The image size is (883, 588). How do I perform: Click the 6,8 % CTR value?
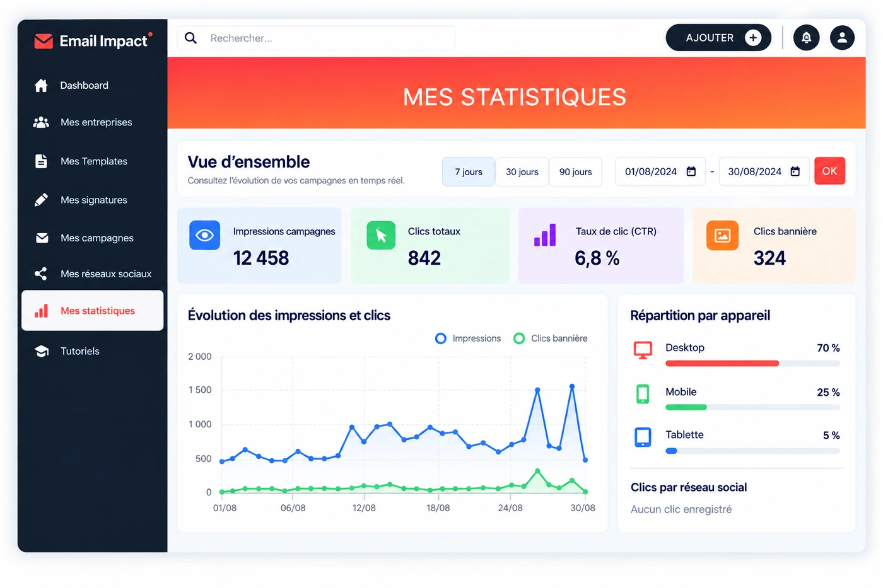(x=597, y=258)
